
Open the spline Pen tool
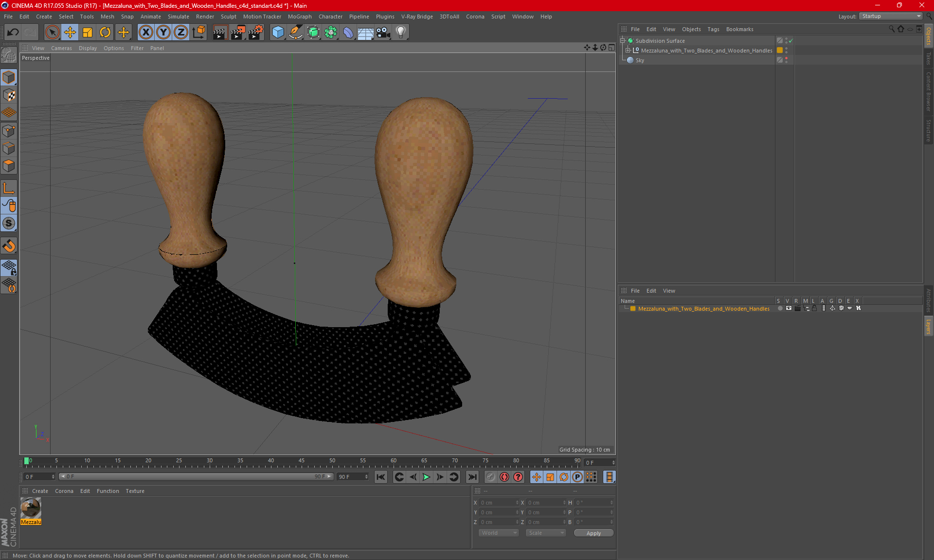click(296, 32)
